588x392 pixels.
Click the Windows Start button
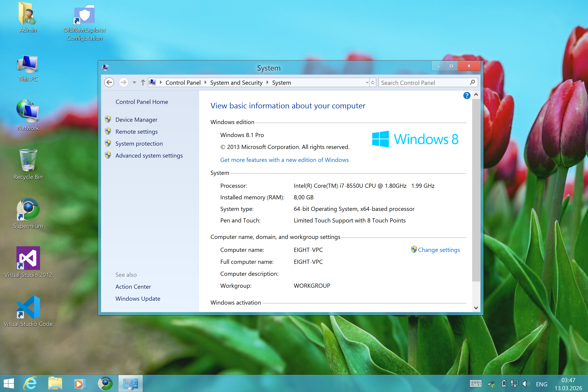pyautogui.click(x=9, y=384)
